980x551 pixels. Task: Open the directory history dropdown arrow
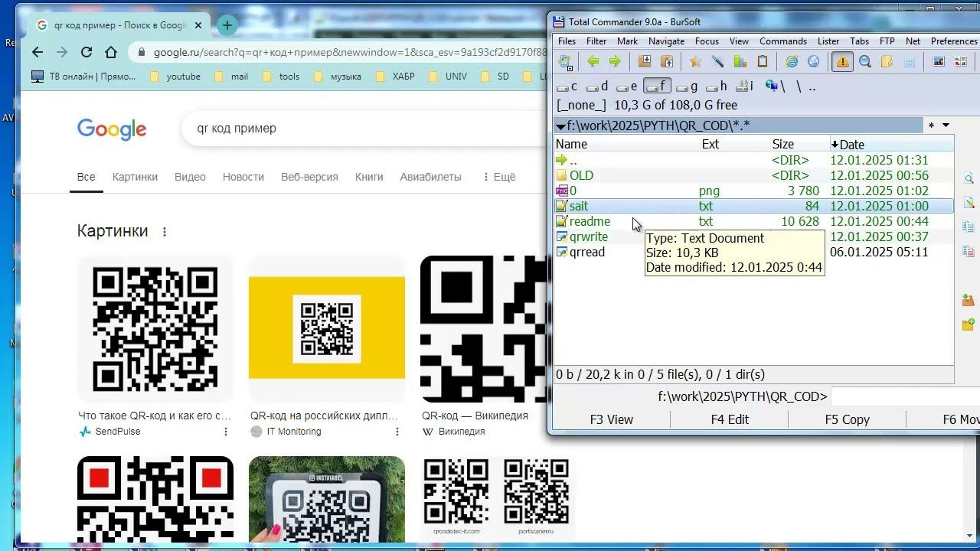tap(946, 126)
